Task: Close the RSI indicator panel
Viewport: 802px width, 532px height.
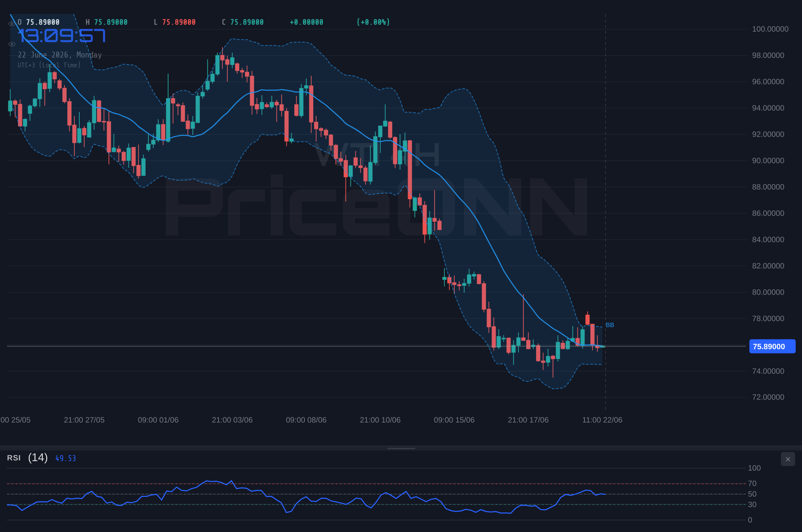Action: pyautogui.click(x=788, y=459)
